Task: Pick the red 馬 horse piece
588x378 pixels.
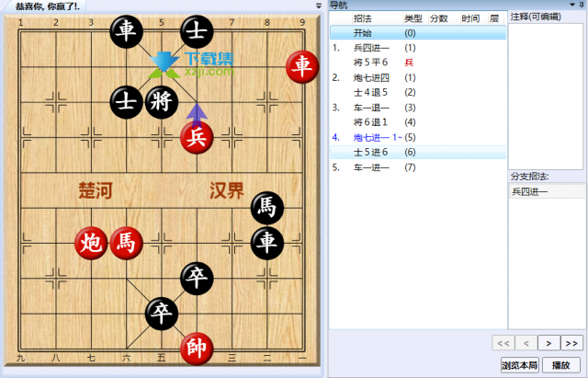Action: pos(127,243)
